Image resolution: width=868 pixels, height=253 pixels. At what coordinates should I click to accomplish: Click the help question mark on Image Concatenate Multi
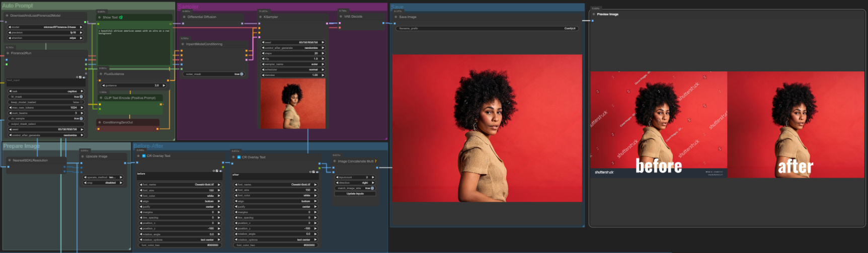375,161
